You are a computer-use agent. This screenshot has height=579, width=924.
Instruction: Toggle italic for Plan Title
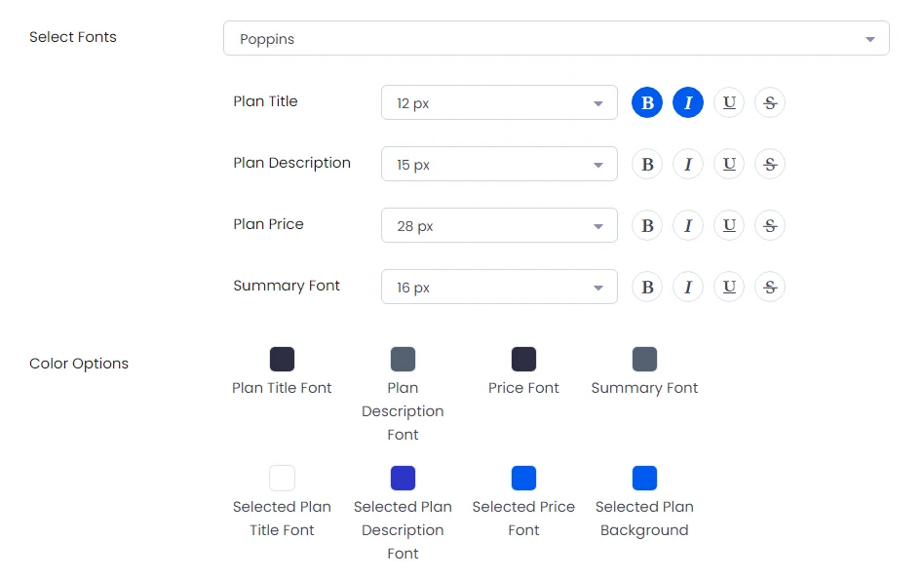click(x=688, y=102)
